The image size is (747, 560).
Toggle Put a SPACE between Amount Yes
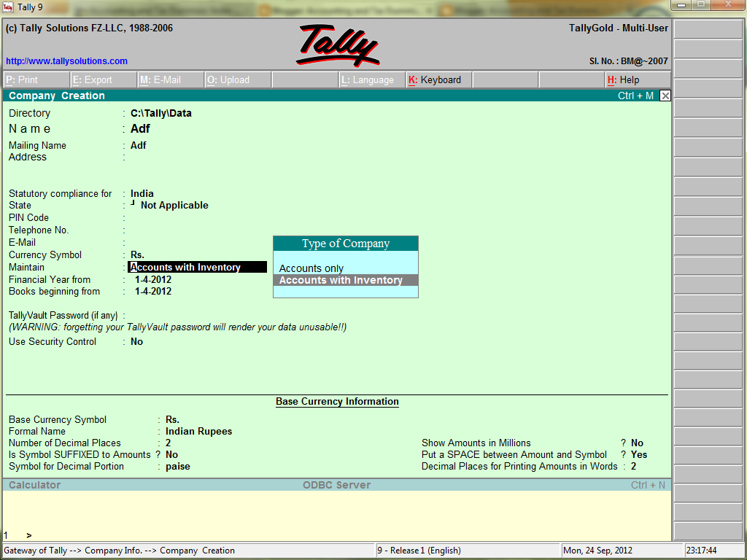click(x=639, y=455)
